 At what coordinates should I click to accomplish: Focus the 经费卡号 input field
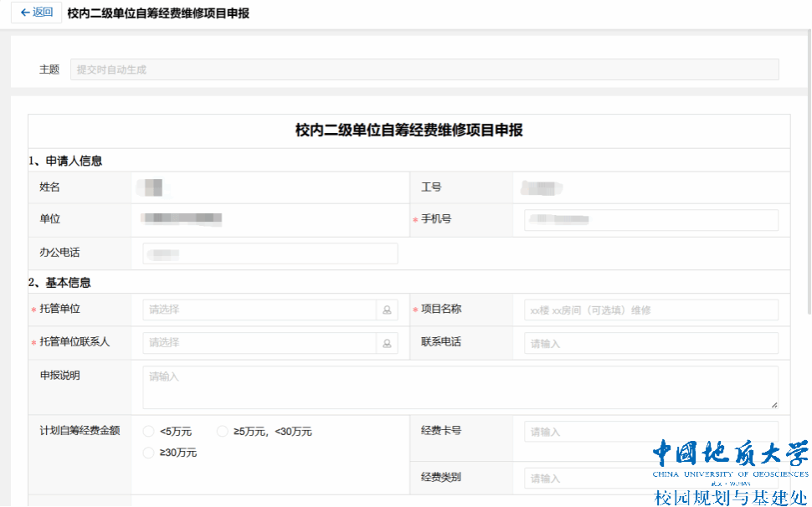(650, 432)
